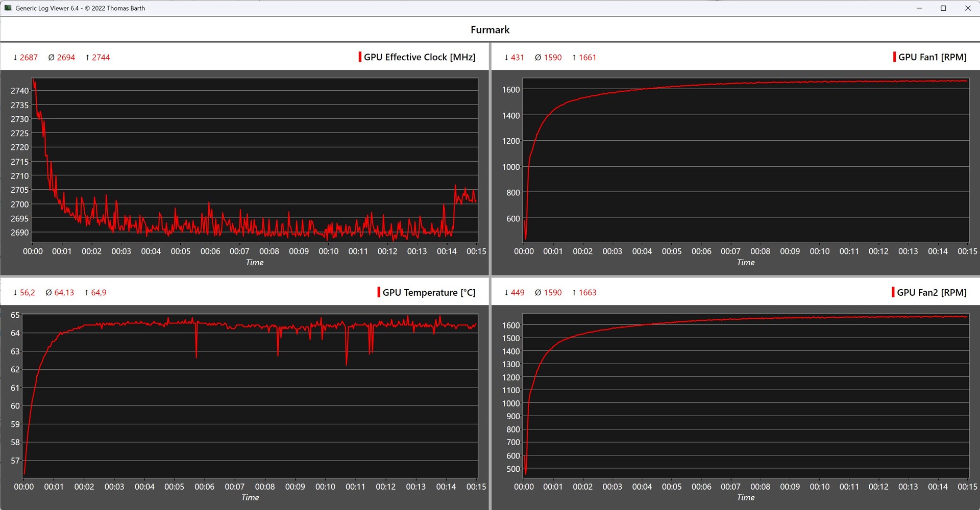Screen dimensions: 980x510
Task: Select the GPU Effective Clock [MHz] title
Action: (x=420, y=57)
